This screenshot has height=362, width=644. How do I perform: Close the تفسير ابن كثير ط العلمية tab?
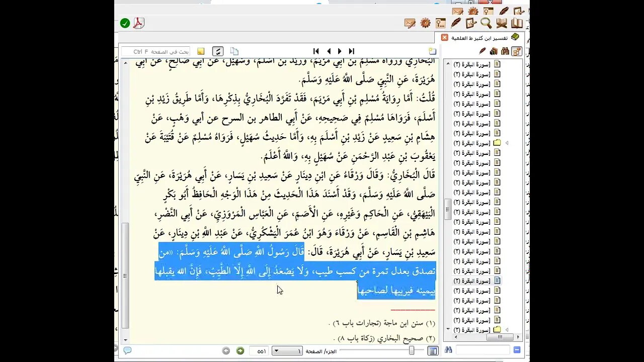[445, 37]
